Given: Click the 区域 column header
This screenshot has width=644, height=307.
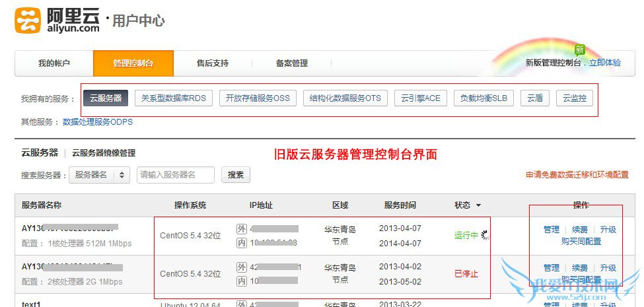Looking at the screenshot, I should [340, 205].
